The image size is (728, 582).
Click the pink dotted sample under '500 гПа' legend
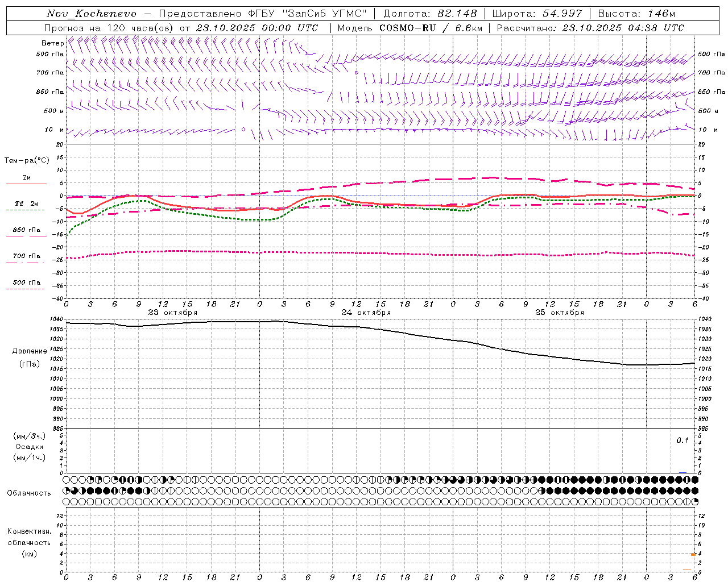(25, 289)
